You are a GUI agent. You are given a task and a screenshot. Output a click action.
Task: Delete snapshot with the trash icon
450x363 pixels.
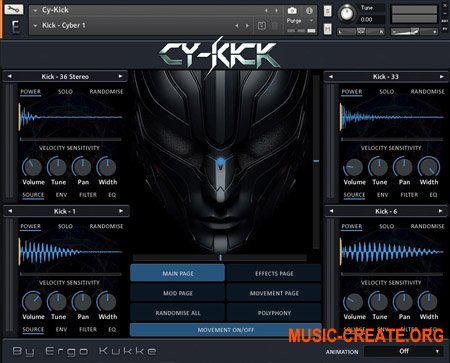coord(275,26)
